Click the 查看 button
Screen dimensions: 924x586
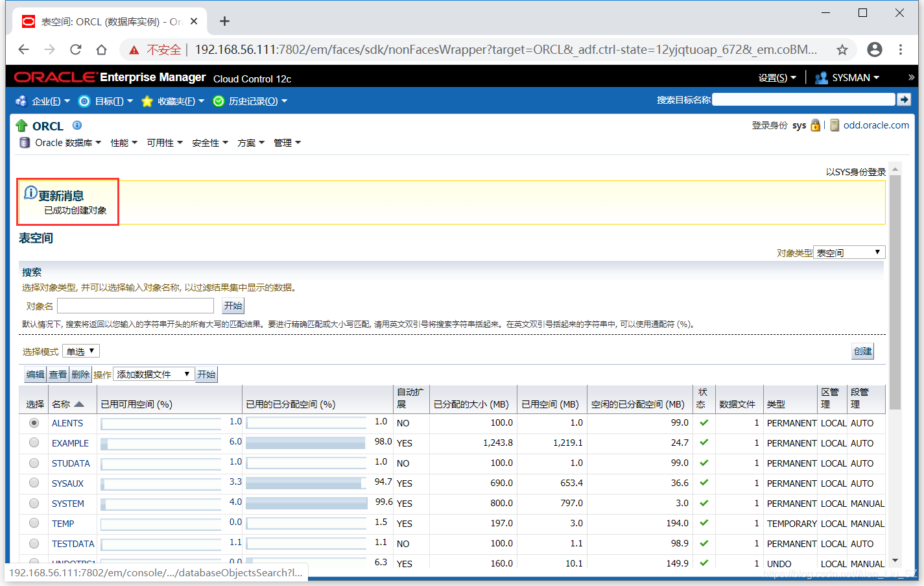pyautogui.click(x=58, y=374)
